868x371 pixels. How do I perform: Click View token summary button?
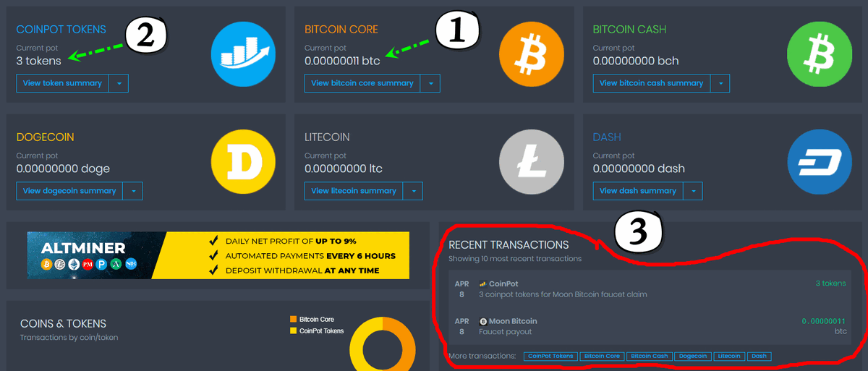pos(62,83)
